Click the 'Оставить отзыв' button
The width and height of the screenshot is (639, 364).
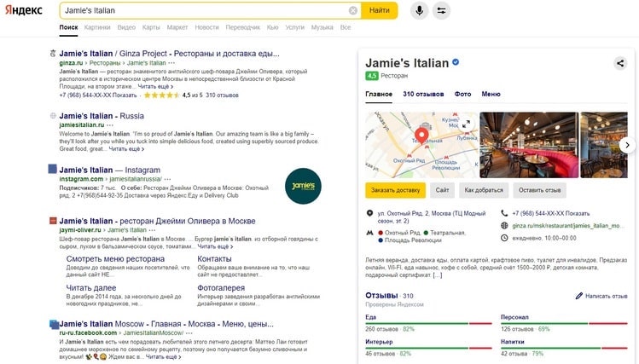[539, 190]
